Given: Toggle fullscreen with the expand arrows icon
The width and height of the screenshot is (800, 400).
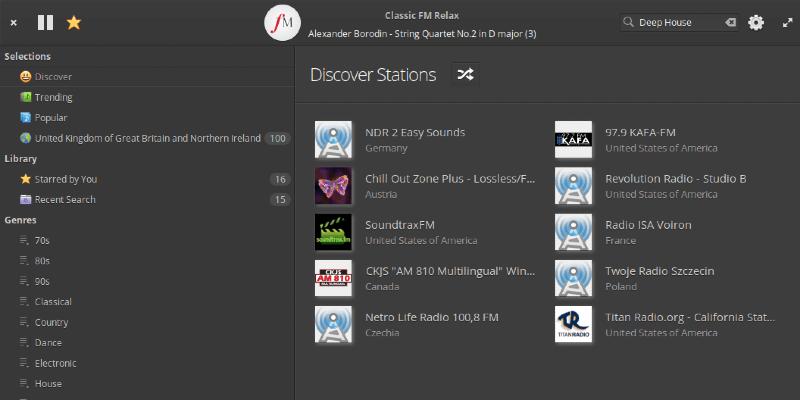Looking at the screenshot, I should pos(786,22).
